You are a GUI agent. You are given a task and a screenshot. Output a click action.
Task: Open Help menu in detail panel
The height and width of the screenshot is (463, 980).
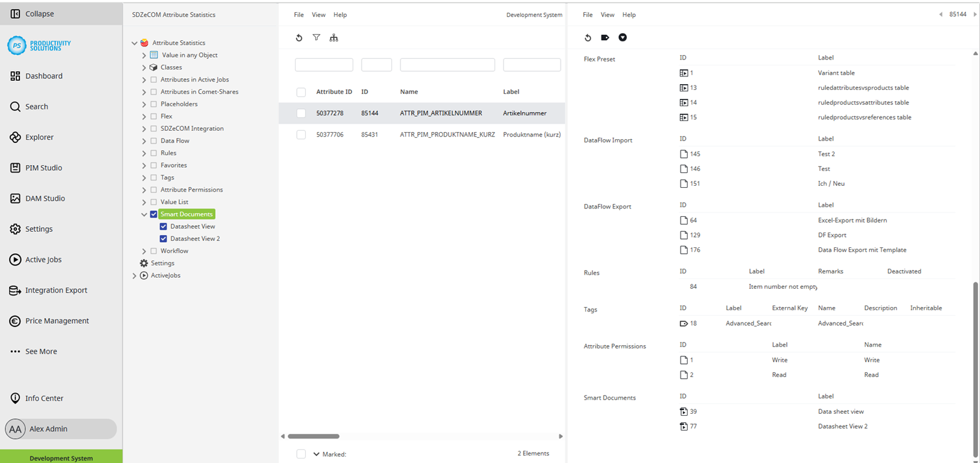click(629, 14)
